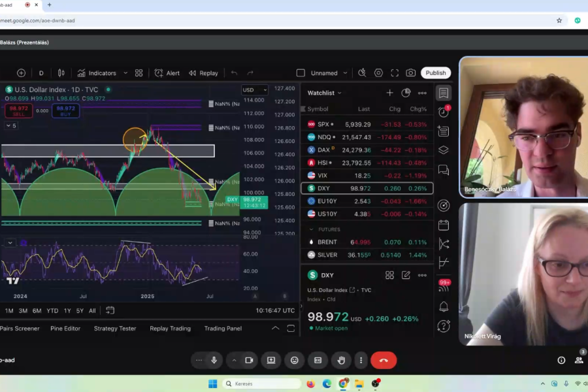Open the USD currency dropdown
Image resolution: width=588 pixels, height=392 pixels.
coord(254,90)
